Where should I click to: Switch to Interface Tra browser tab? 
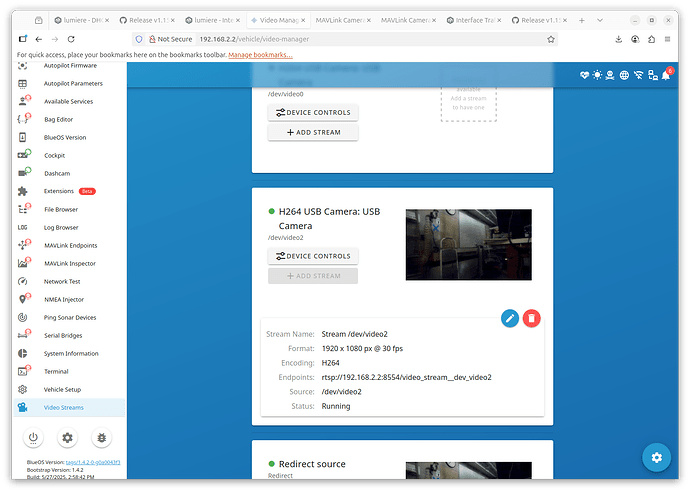pos(473,20)
